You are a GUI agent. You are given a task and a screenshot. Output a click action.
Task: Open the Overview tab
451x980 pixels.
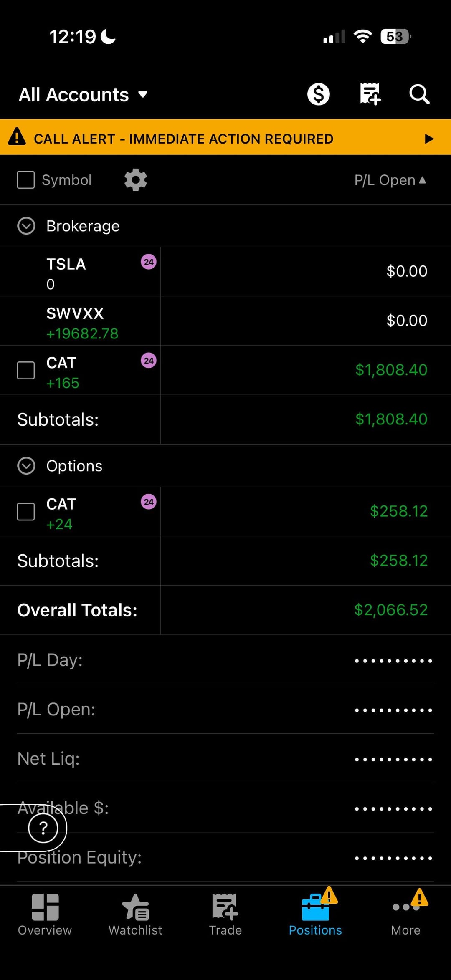pyautogui.click(x=45, y=914)
